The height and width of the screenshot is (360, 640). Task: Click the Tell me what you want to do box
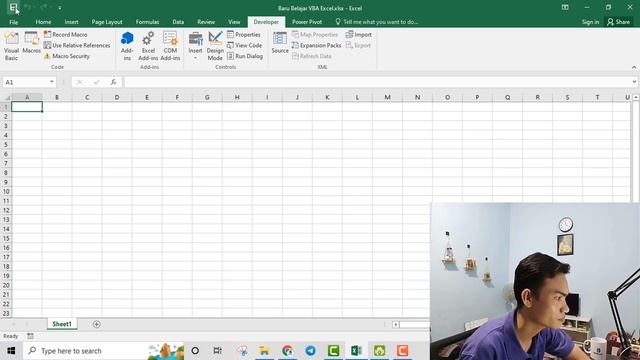[x=376, y=22]
